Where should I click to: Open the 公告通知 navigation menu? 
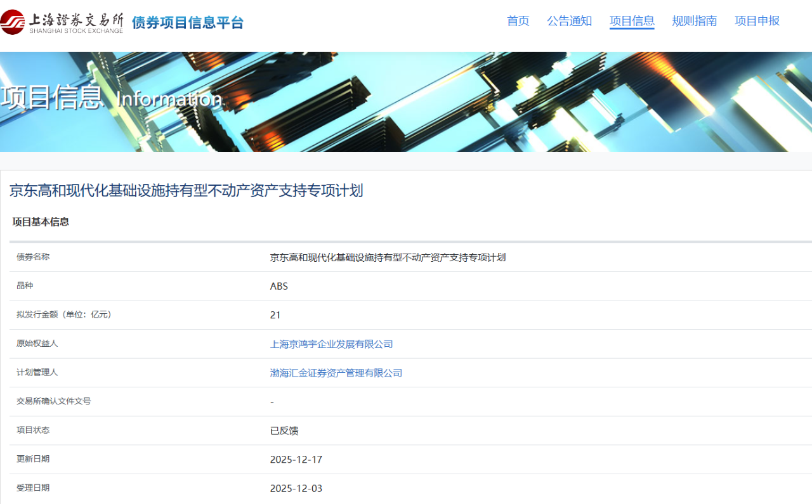tap(569, 21)
